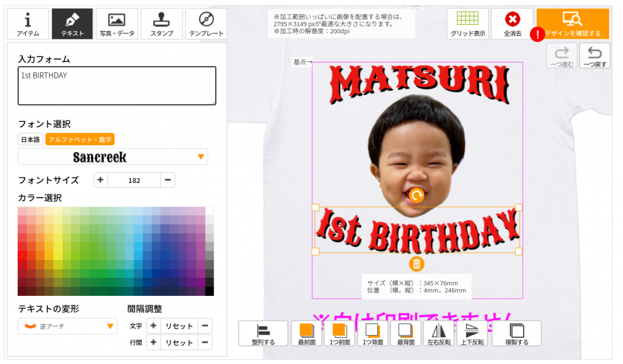
Task: Toggle the グリッド表示 grid display
Action: 468,24
